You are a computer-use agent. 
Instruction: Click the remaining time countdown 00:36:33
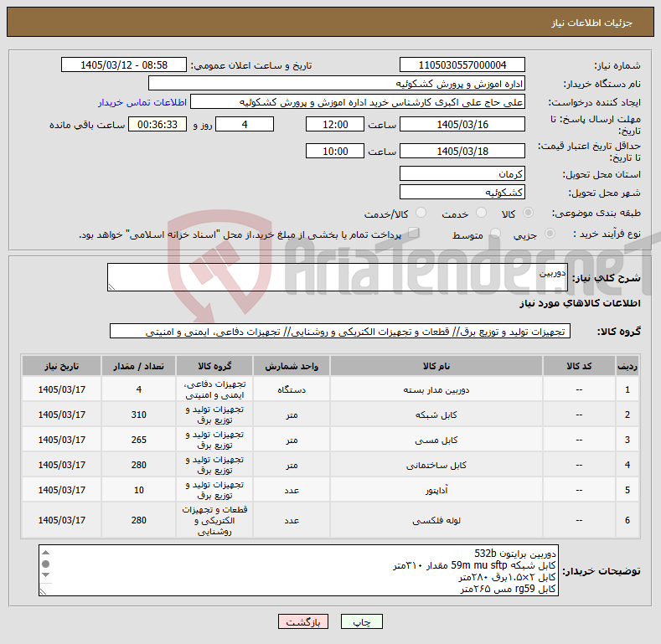point(158,124)
